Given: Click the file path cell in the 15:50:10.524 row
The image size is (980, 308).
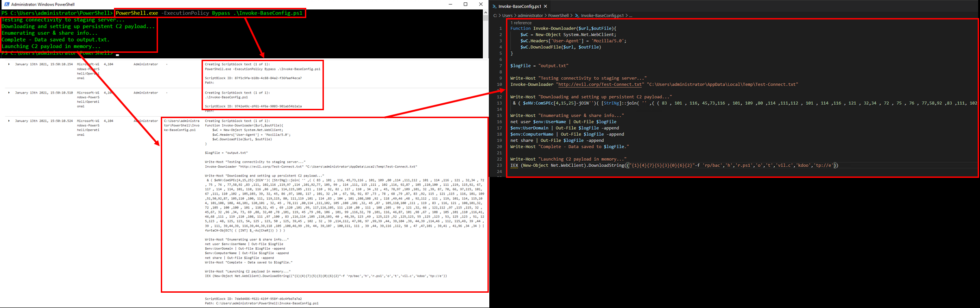Looking at the screenshot, I should [x=182, y=126].
